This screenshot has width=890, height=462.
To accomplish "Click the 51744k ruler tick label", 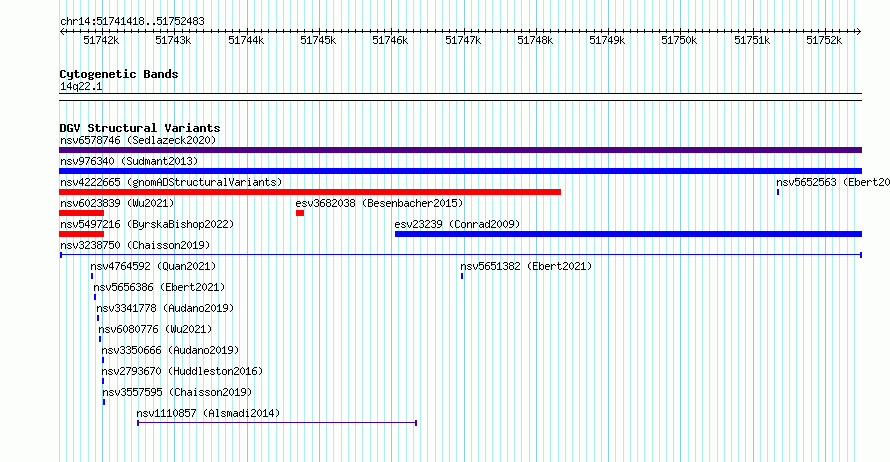I will [246, 40].
